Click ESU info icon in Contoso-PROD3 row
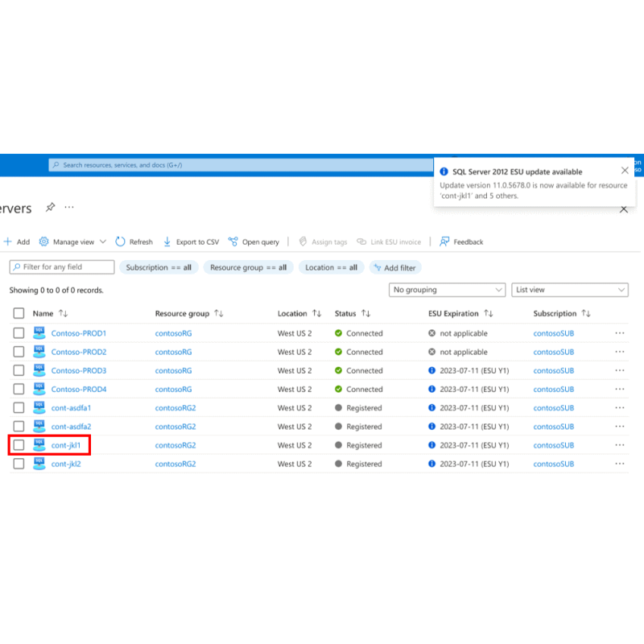This screenshot has height=644, width=644. pos(431,370)
